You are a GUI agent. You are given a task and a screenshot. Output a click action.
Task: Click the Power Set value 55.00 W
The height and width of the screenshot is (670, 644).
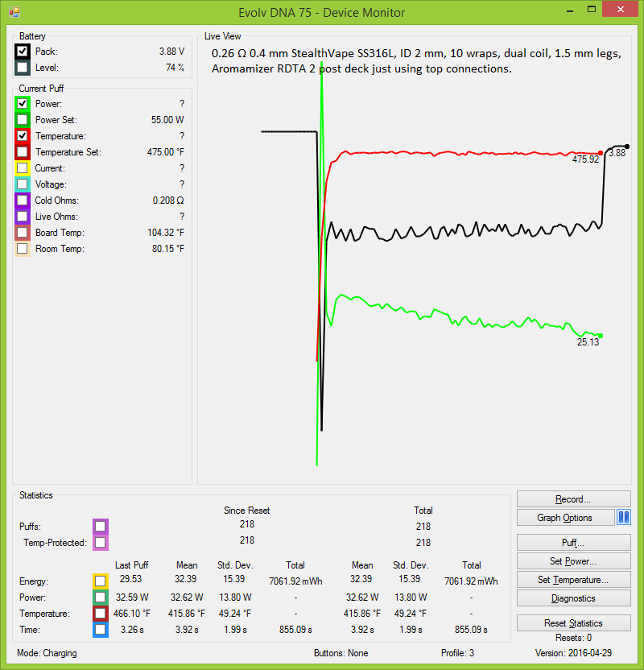coord(167,120)
